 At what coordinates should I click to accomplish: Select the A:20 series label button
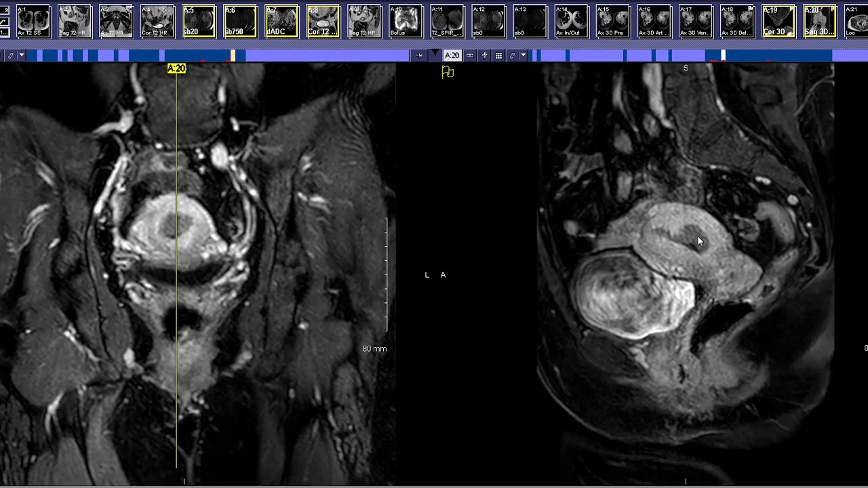click(452, 56)
